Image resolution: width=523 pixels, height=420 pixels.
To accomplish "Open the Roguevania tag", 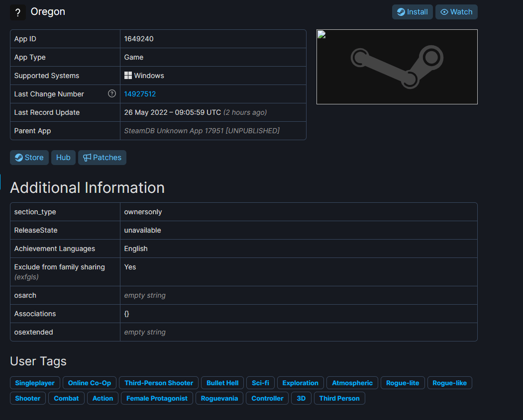I will tap(219, 398).
